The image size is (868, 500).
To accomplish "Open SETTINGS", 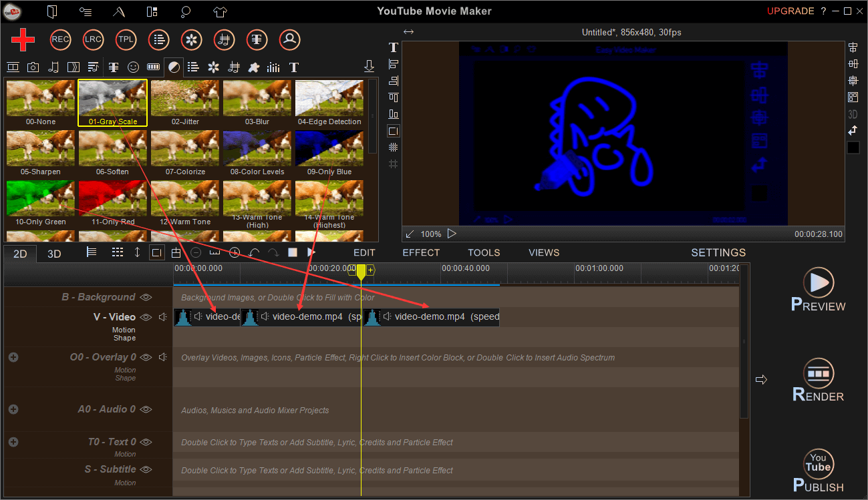I will click(718, 252).
